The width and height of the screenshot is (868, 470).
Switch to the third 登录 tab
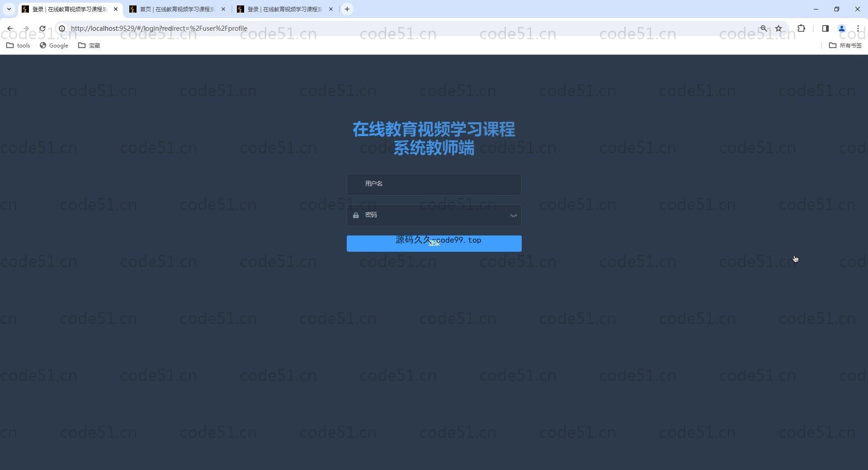[284, 9]
